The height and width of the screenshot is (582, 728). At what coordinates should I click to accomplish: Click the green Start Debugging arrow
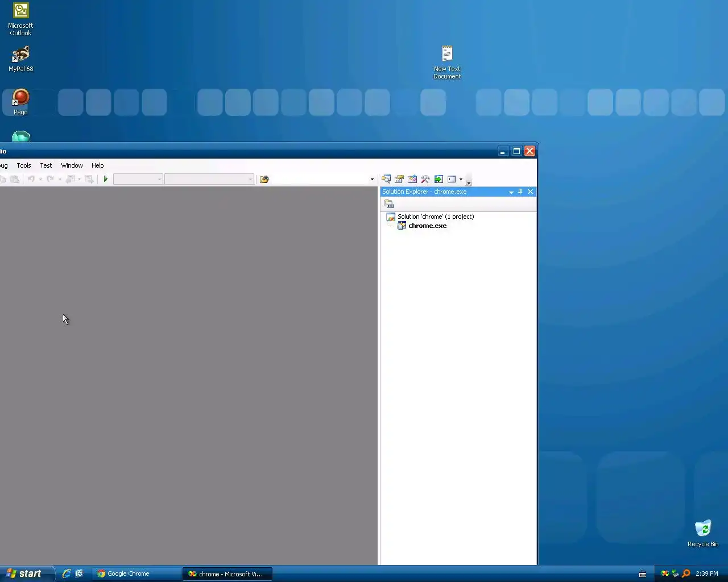pyautogui.click(x=105, y=179)
